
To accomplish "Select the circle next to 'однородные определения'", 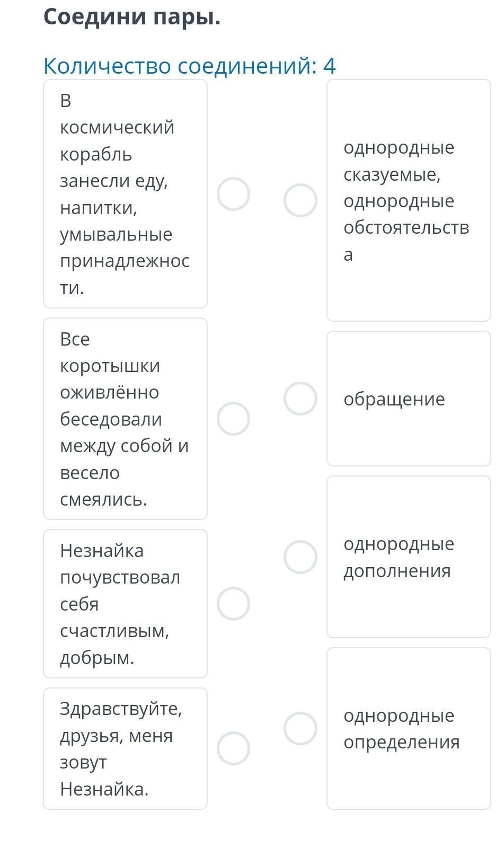I will click(300, 728).
